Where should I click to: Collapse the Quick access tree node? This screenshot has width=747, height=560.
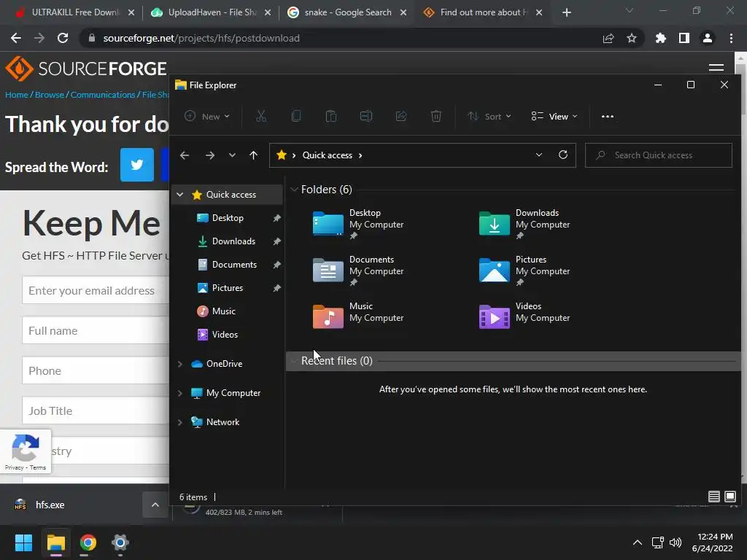[x=180, y=194]
